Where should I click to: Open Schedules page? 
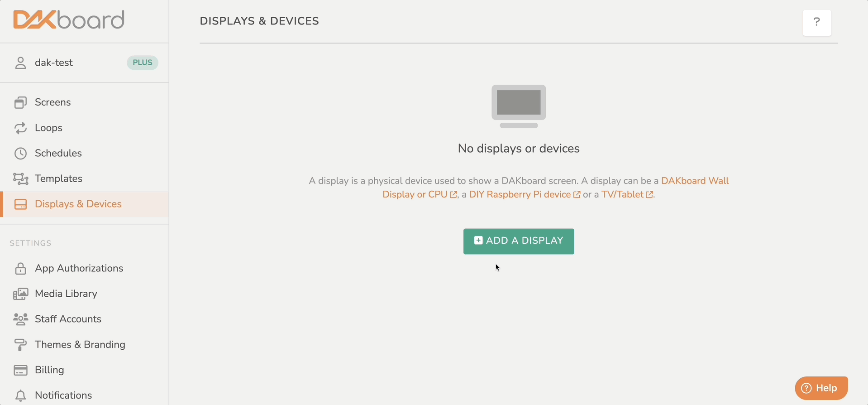[x=58, y=153]
